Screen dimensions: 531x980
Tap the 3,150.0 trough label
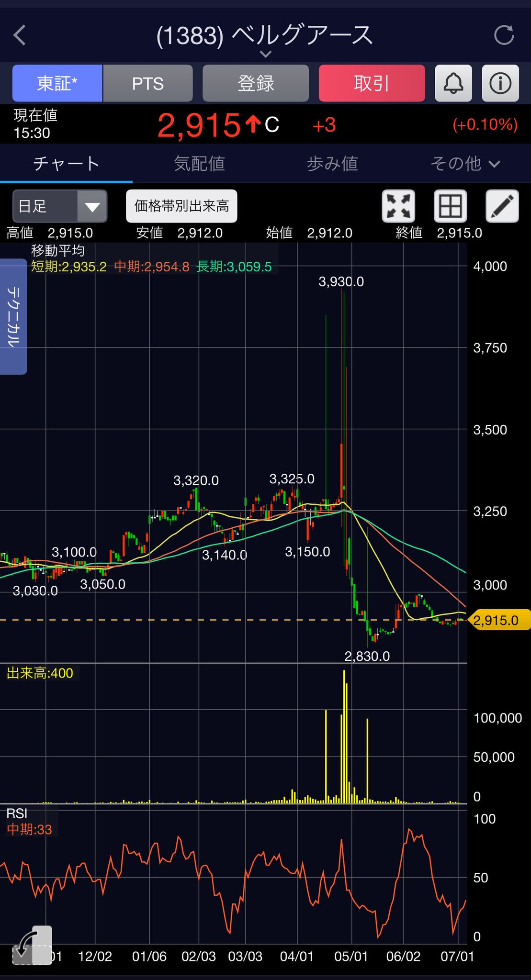(x=307, y=552)
